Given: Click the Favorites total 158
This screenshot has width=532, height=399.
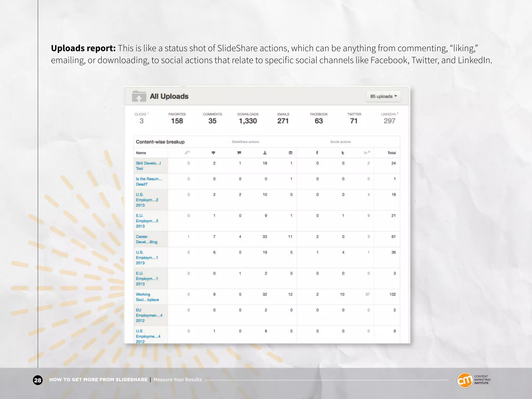Looking at the screenshot, I should [177, 121].
